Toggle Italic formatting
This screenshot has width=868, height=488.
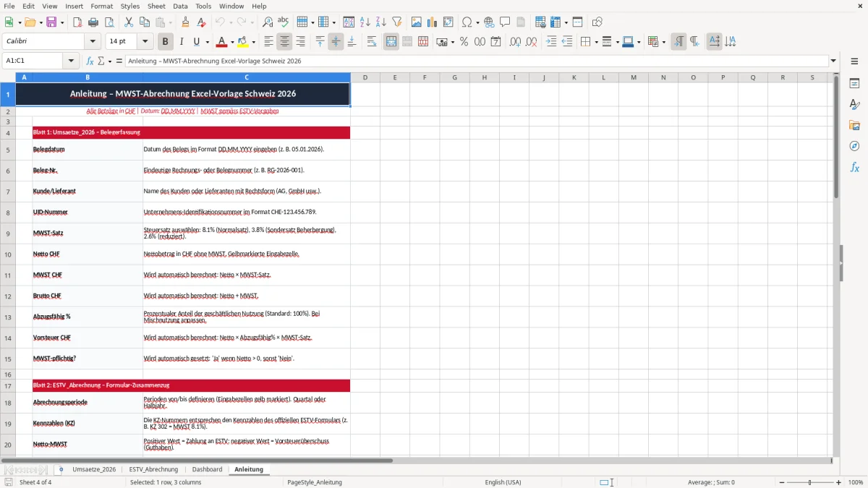(181, 42)
